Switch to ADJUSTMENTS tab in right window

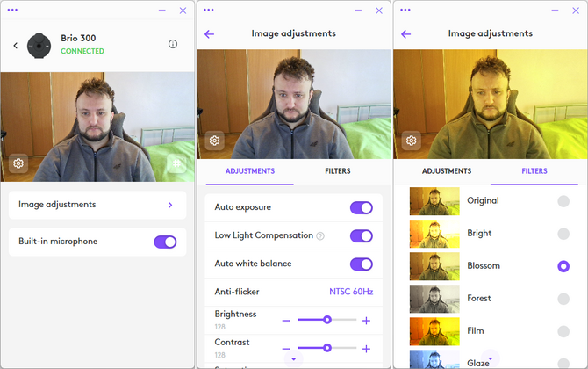tap(447, 171)
